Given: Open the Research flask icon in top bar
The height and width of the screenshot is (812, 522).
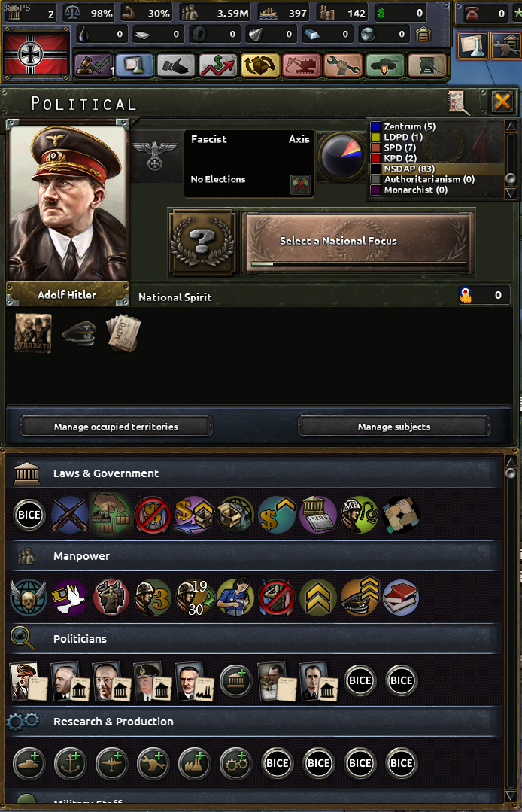Looking at the screenshot, I should [135, 65].
